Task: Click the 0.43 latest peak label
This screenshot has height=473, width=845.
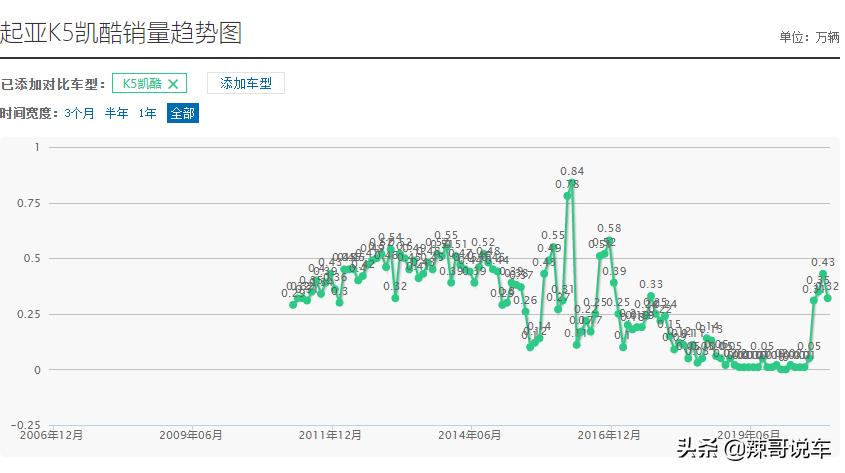Action: (823, 262)
